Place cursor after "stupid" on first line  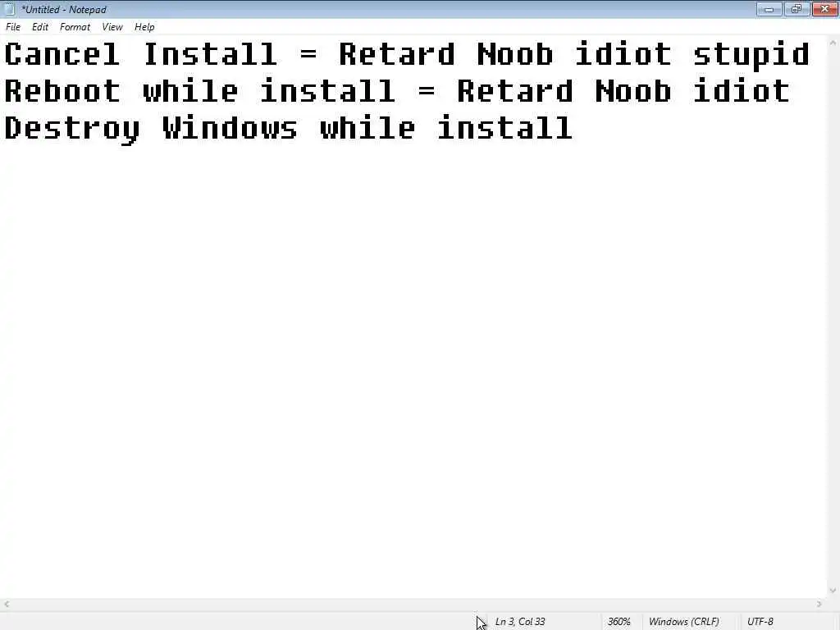[x=811, y=54]
